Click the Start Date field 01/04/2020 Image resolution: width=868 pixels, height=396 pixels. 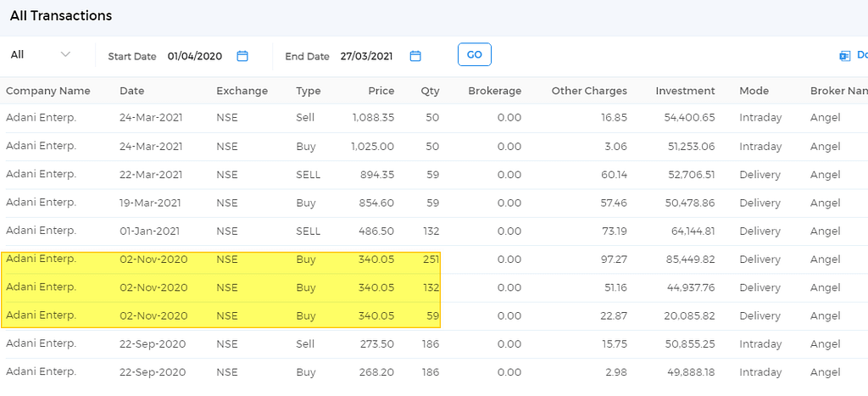click(195, 56)
